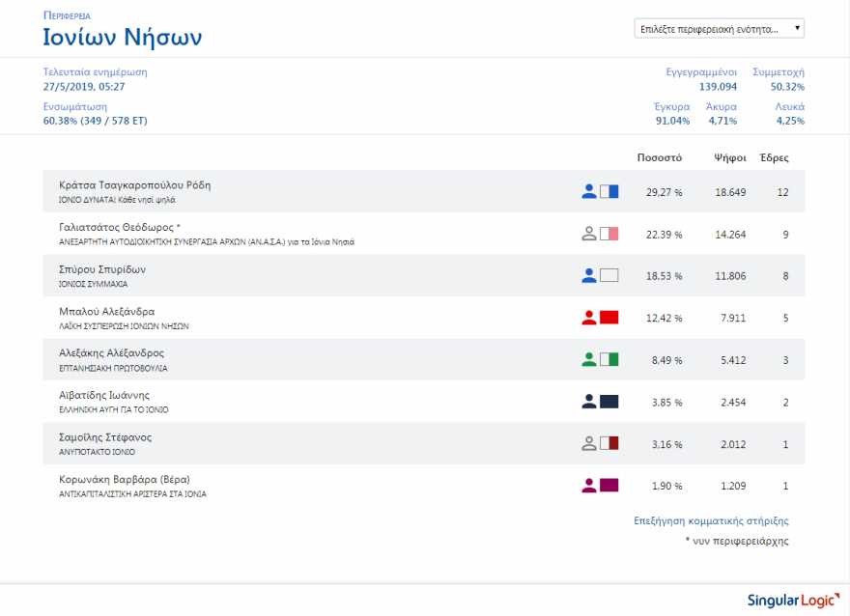Click green party swatch for Αλεξάκης
Screen dimensions: 850x616
[609, 359]
